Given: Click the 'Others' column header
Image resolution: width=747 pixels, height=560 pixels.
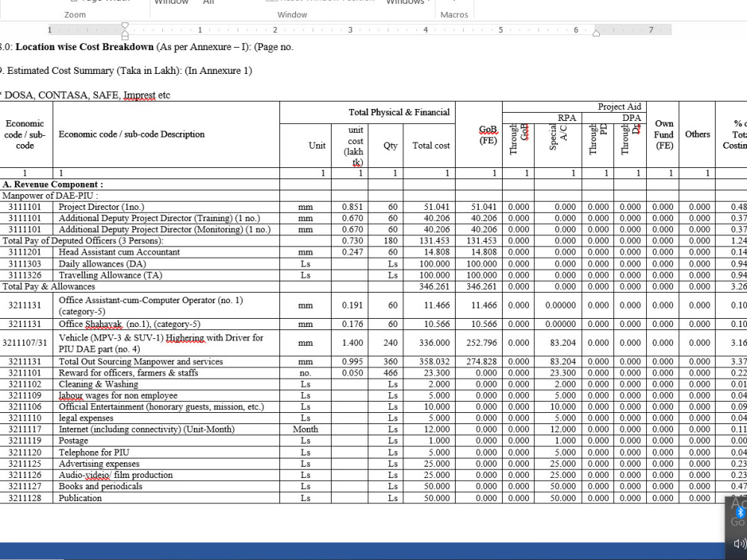Looking at the screenshot, I should pos(698,134).
